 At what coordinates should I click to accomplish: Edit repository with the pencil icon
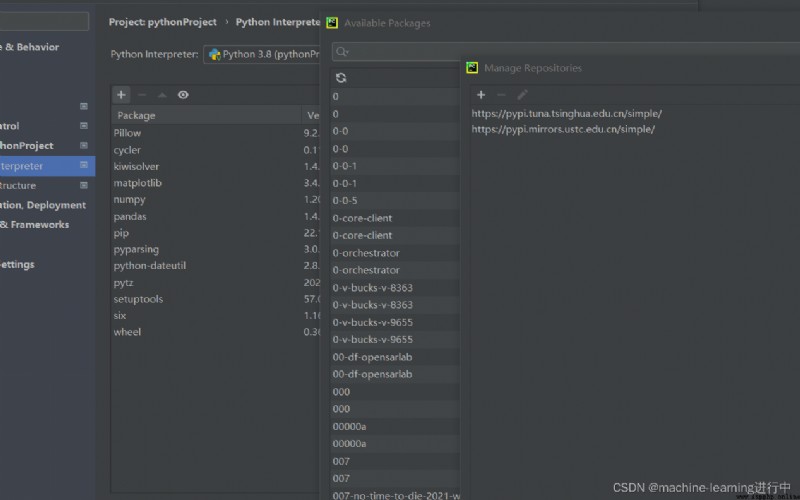tap(522, 95)
